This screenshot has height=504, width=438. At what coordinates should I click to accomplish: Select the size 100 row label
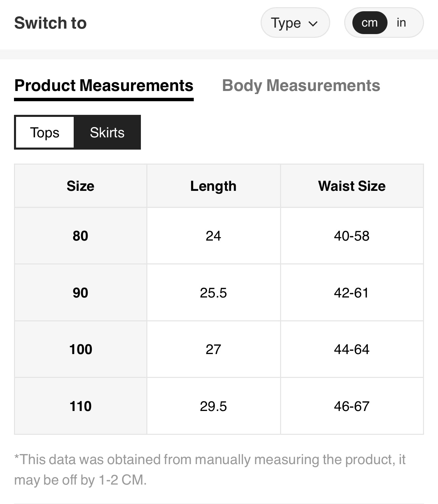pyautogui.click(x=81, y=349)
